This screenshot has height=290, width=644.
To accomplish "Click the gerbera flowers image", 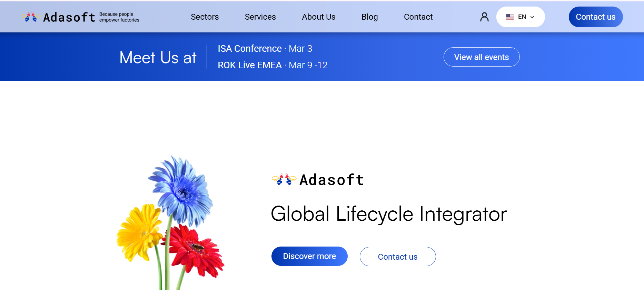I will [170, 222].
